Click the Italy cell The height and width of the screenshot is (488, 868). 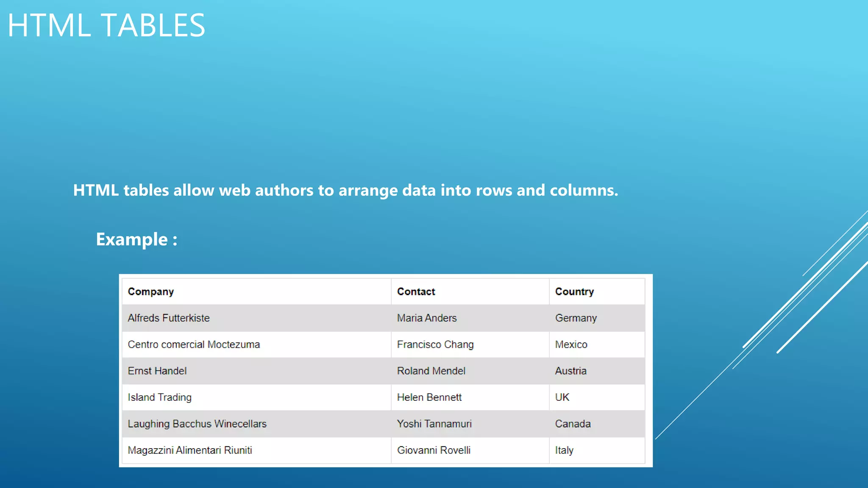[x=564, y=450]
